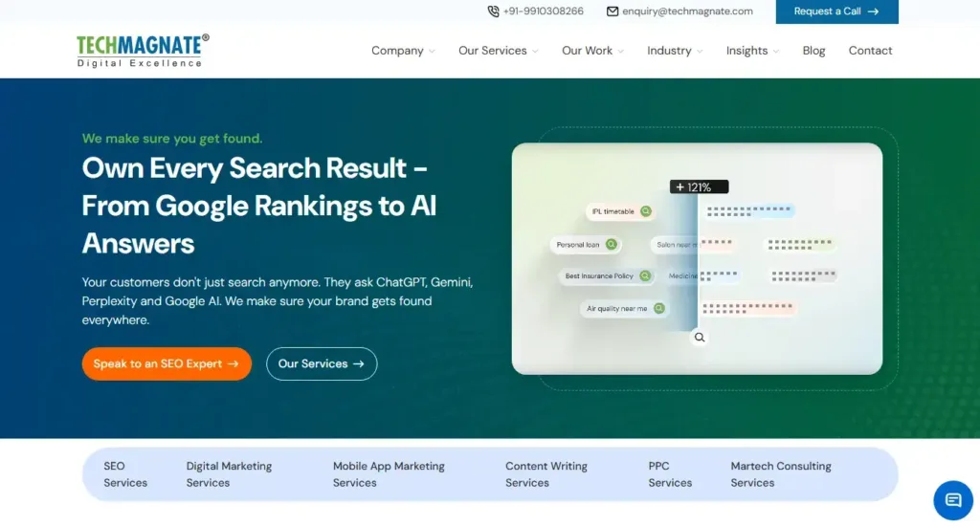Click the search icon on Air quality near me
The image size is (980, 527).
pos(658,308)
